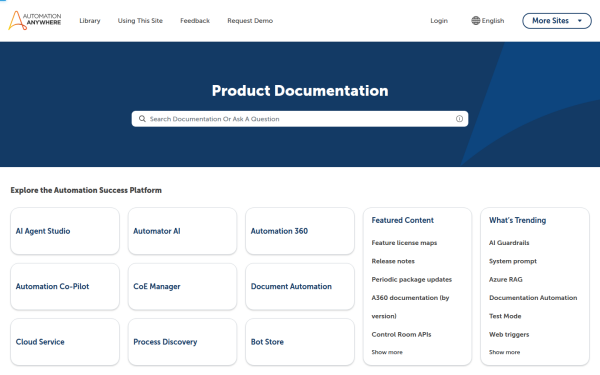This screenshot has width=600, height=375.
Task: Click Explore the Automation Success Platform heading
Action: (86, 190)
